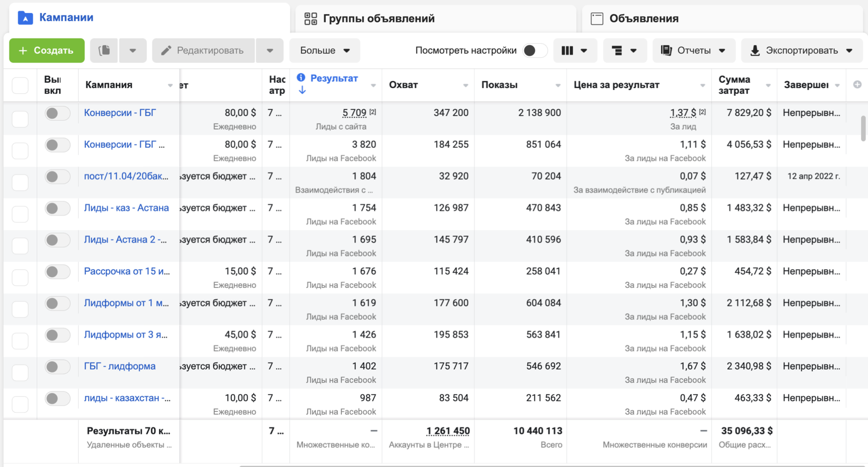Toggle on the Лиды - каз - Астана campaign

(x=57, y=209)
